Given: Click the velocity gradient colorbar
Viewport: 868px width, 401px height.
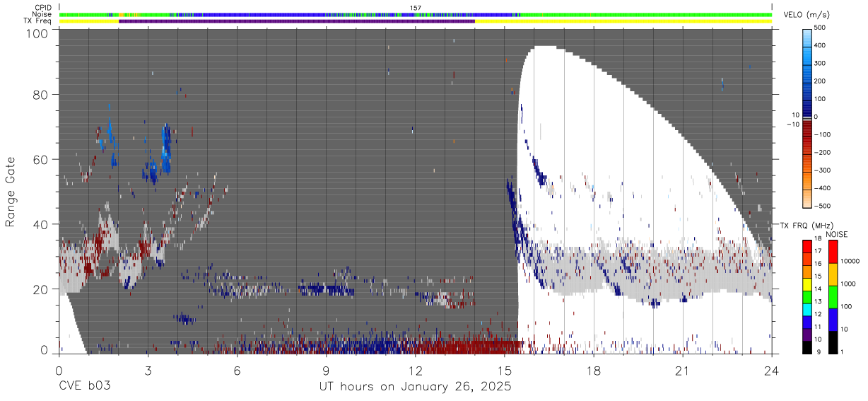Looking at the screenshot, I should coord(809,118).
